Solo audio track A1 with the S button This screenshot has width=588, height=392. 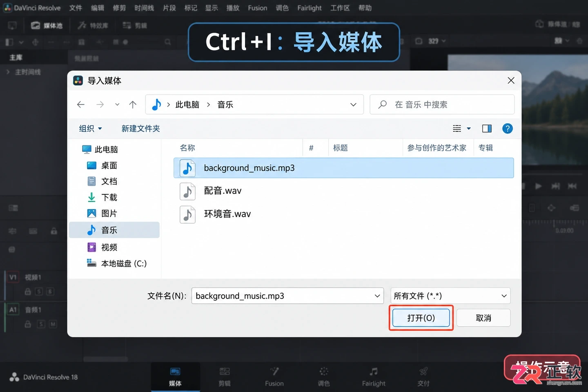click(41, 324)
